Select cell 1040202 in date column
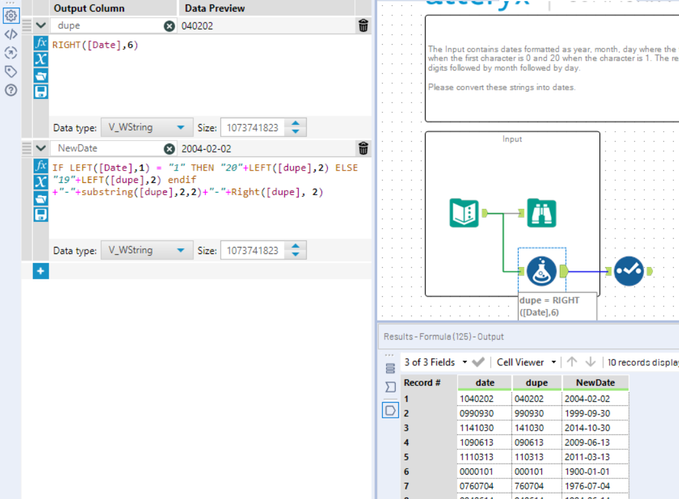 tap(484, 399)
